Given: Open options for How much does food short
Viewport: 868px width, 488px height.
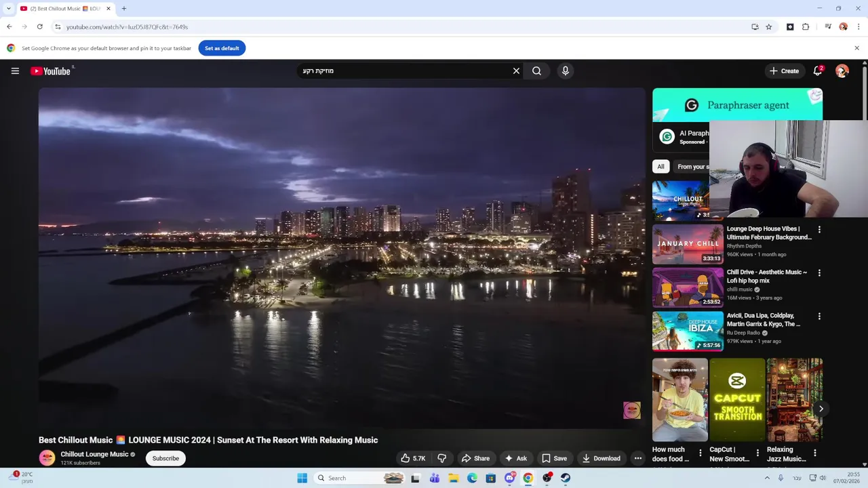Looking at the screenshot, I should click(701, 453).
